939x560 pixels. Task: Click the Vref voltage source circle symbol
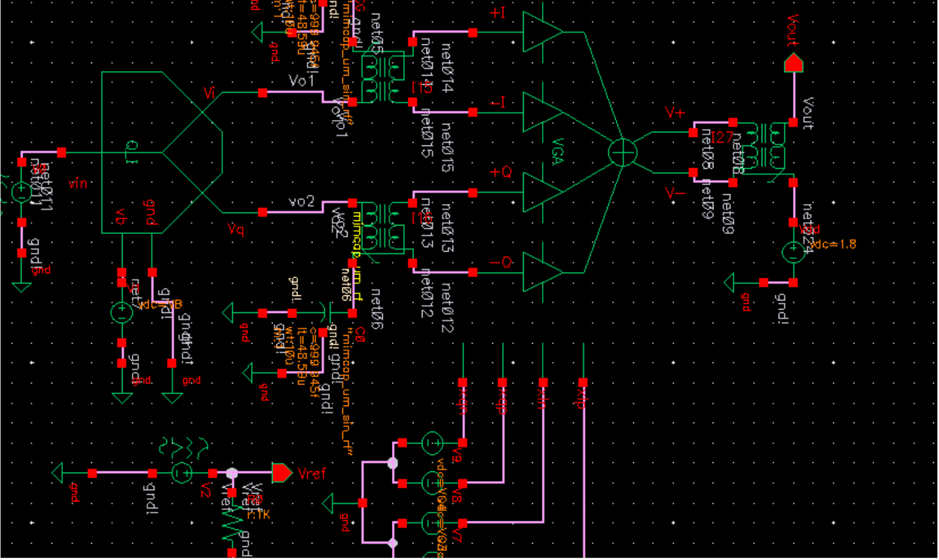[x=182, y=473]
